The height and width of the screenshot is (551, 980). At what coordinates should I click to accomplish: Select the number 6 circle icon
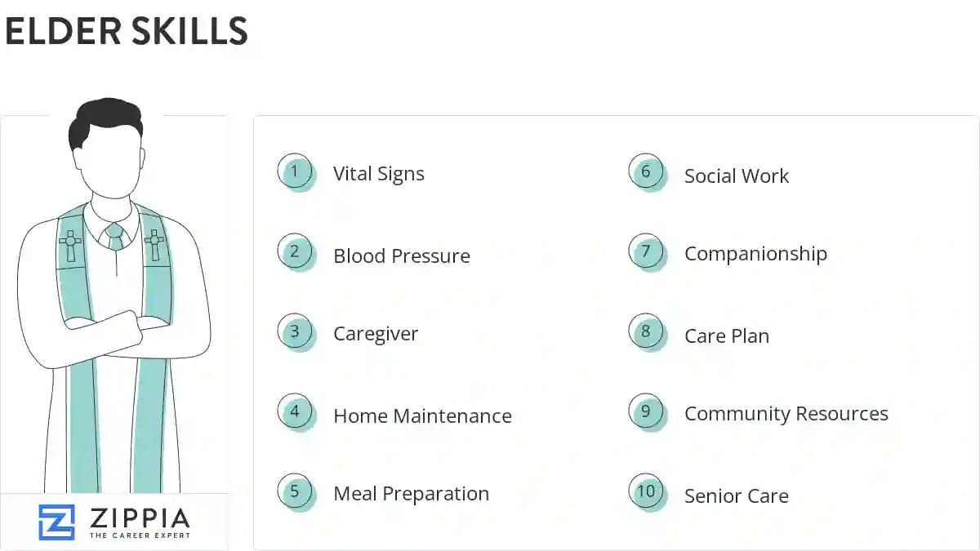click(x=646, y=171)
